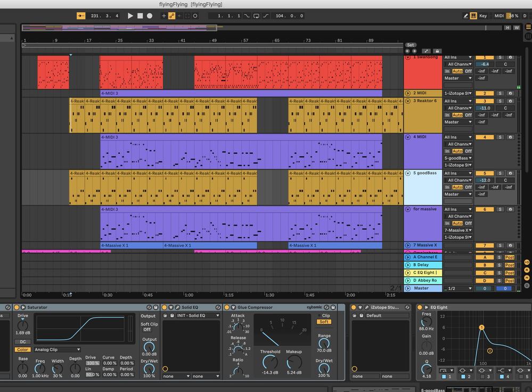The width and height of the screenshot is (532, 392).
Task: Toggle Saturator Soft Clip Off button
Action: pyautogui.click(x=147, y=330)
